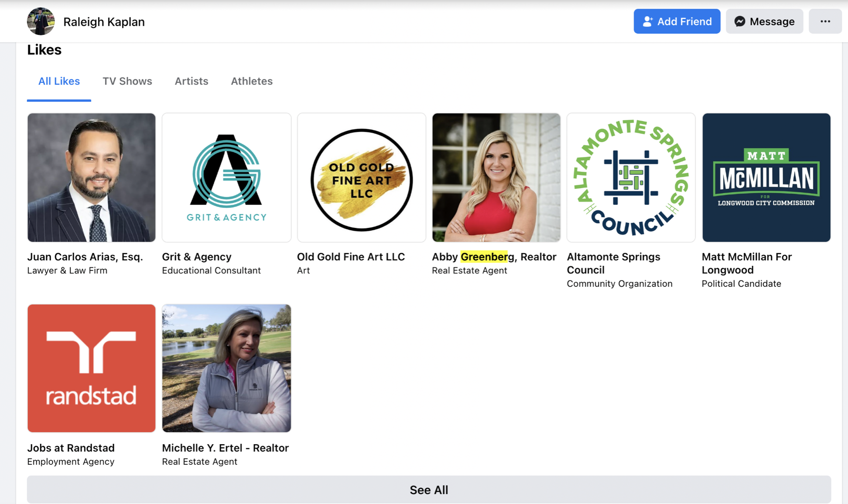
Task: Click the Jobs at Randstad name
Action: (x=71, y=448)
